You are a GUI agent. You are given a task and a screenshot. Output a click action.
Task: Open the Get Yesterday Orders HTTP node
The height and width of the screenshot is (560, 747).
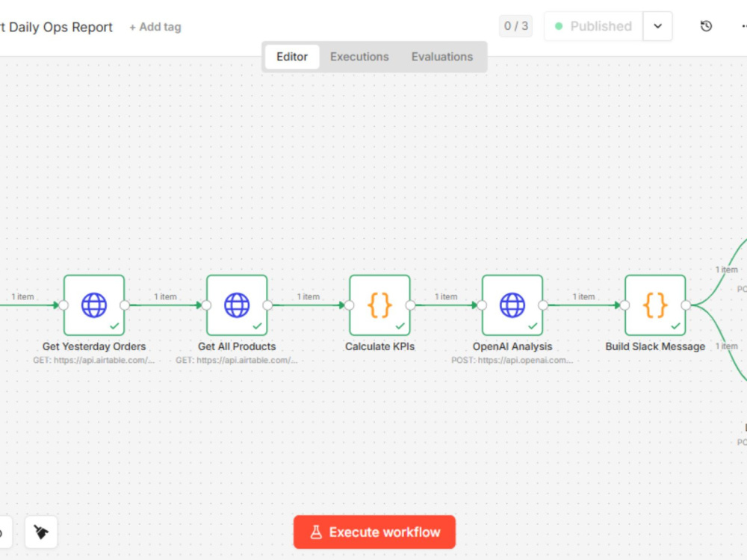pos(94,305)
